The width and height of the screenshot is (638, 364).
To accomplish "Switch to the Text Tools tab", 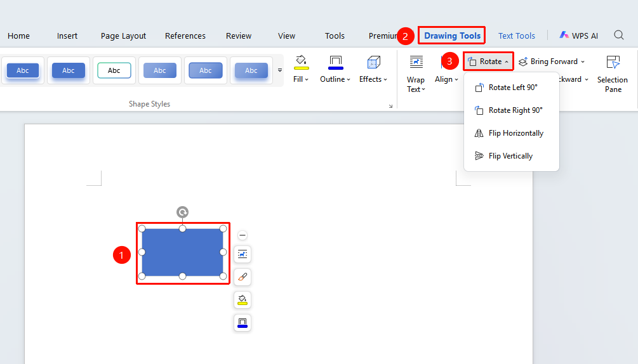I will pyautogui.click(x=516, y=36).
